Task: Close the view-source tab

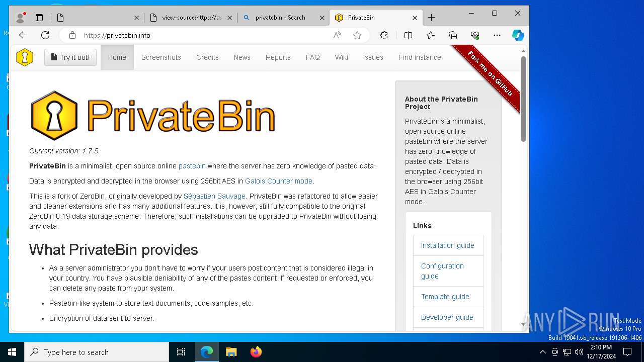Action: tap(230, 18)
